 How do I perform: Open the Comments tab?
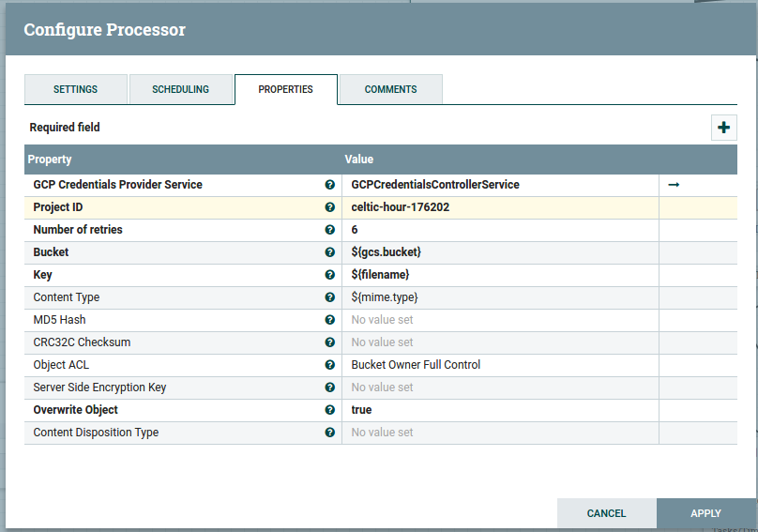[x=390, y=90]
